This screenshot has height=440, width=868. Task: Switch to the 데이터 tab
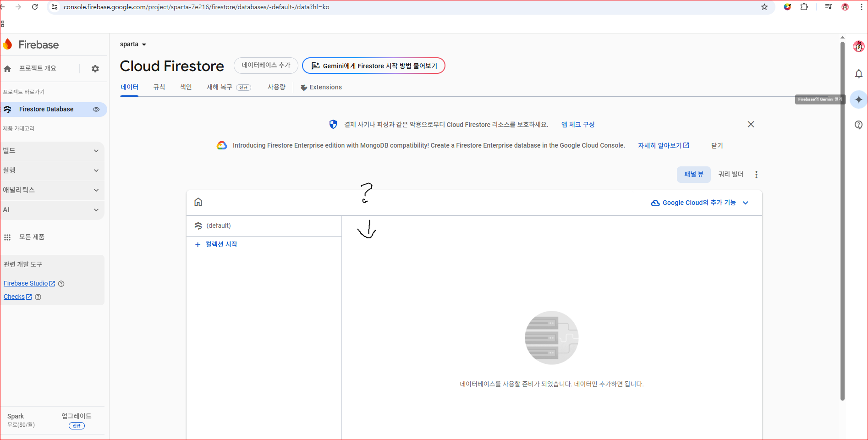(129, 87)
